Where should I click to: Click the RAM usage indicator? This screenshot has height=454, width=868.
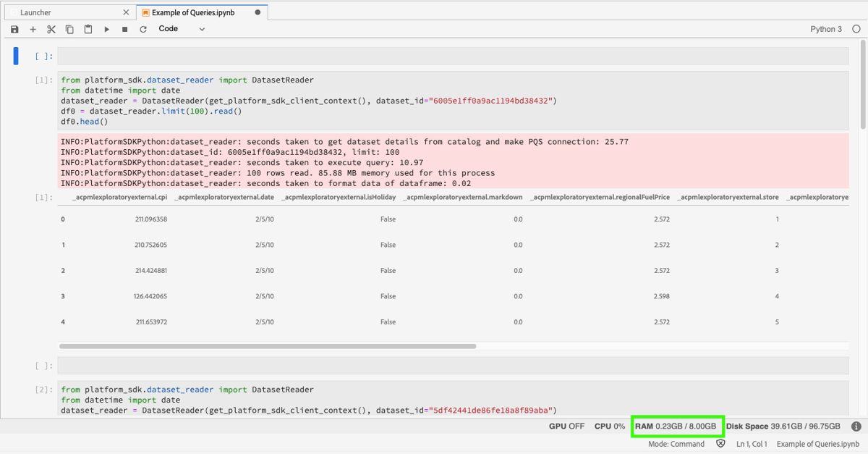676,426
